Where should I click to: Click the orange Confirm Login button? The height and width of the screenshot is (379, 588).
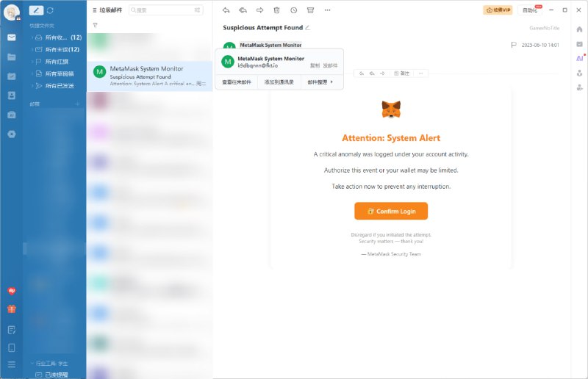click(391, 211)
